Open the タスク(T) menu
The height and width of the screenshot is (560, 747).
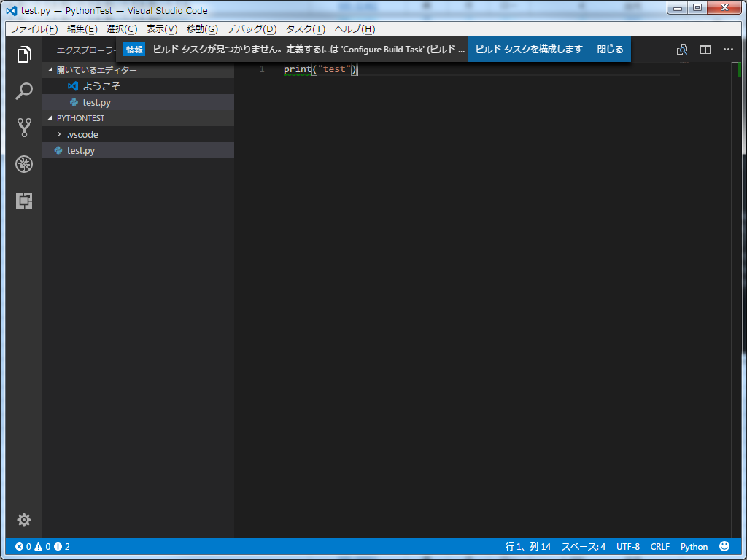(x=306, y=29)
